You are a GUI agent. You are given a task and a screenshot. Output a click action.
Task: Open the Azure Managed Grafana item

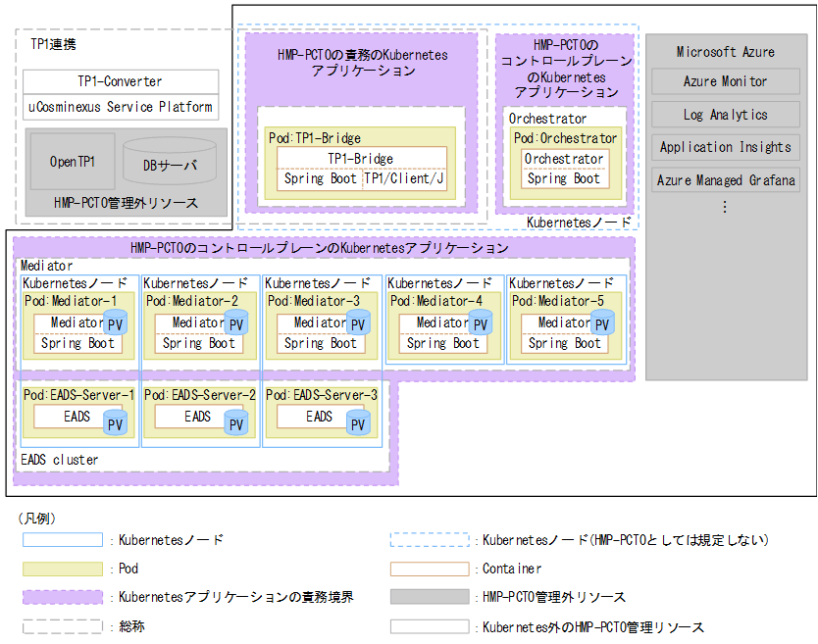[725, 180]
